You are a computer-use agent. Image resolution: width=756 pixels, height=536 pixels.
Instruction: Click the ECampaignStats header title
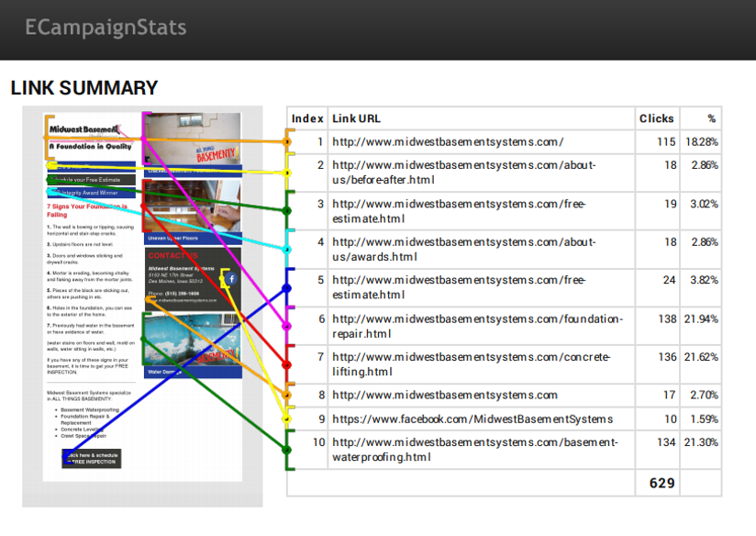coord(106,28)
